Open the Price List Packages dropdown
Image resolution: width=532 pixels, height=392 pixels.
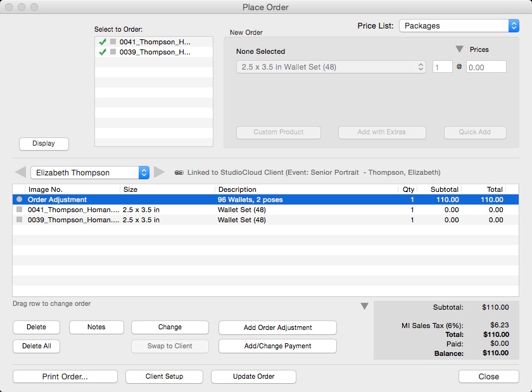coord(459,26)
